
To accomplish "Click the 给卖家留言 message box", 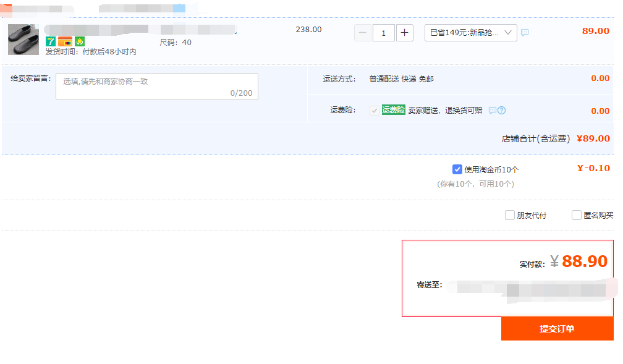I will [156, 86].
